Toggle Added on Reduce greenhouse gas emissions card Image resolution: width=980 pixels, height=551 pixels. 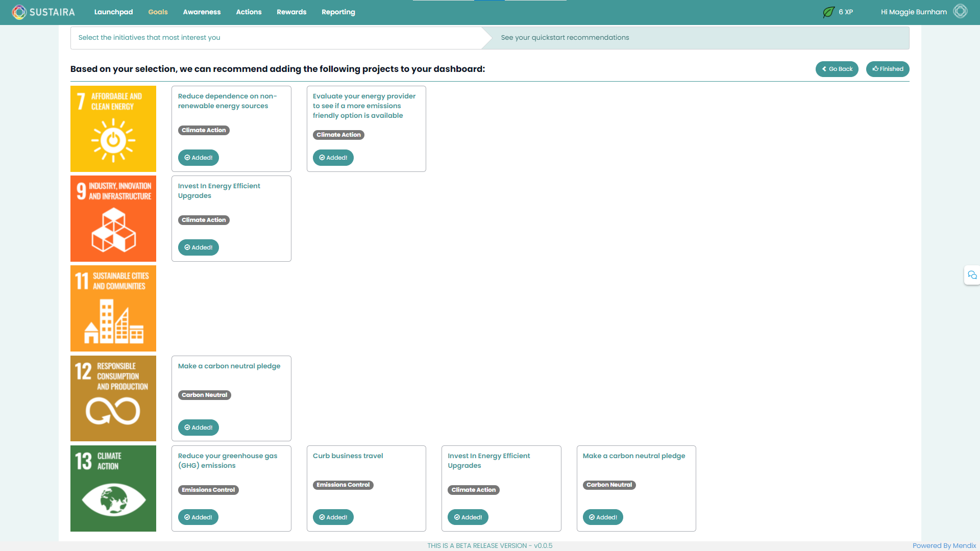point(198,517)
